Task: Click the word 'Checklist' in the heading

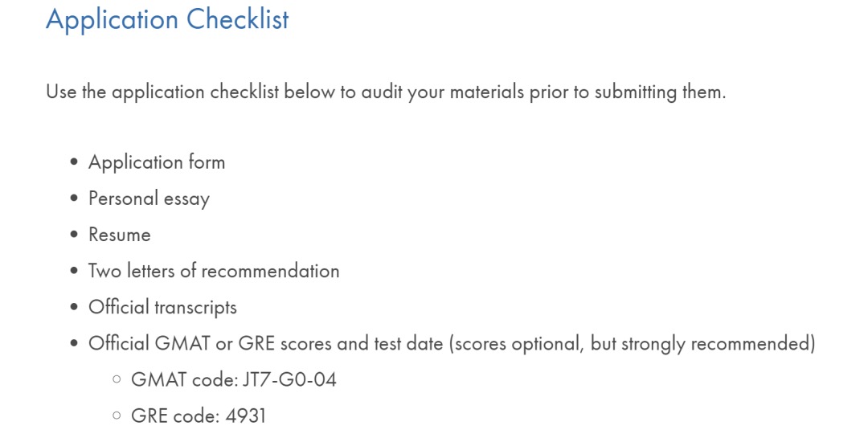Action: 237,19
